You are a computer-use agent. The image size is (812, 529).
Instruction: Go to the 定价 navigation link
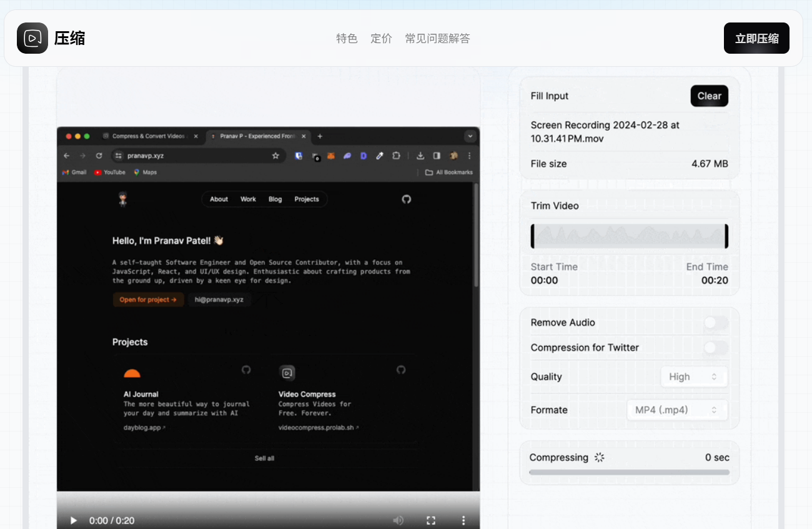point(381,39)
